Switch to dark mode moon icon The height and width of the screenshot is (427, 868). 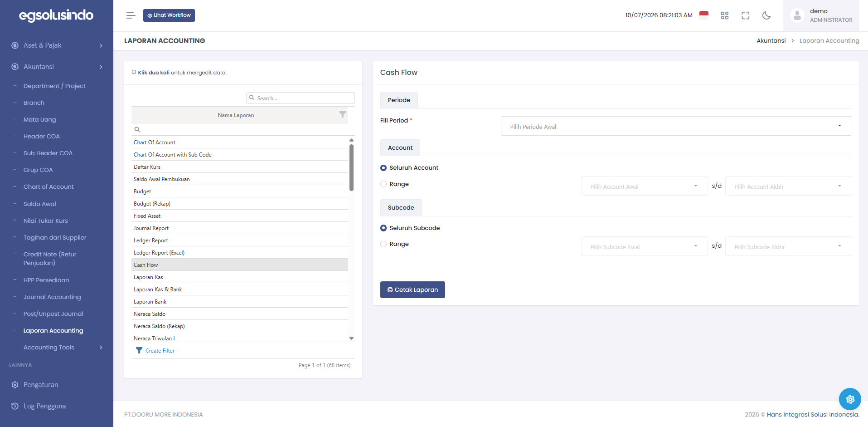(766, 15)
